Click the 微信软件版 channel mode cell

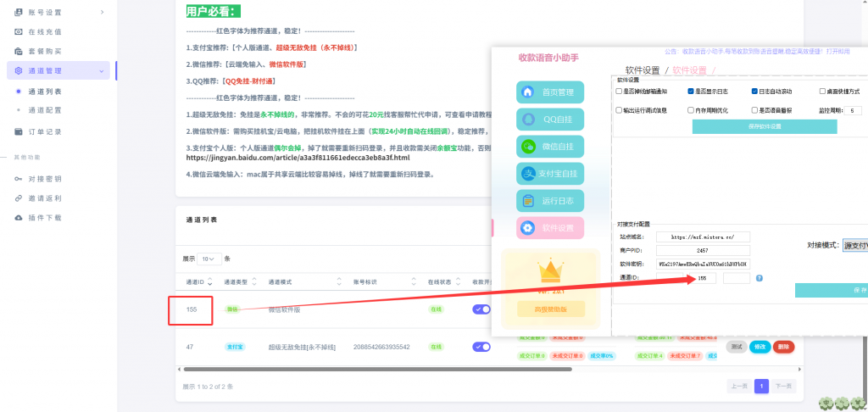(x=285, y=310)
